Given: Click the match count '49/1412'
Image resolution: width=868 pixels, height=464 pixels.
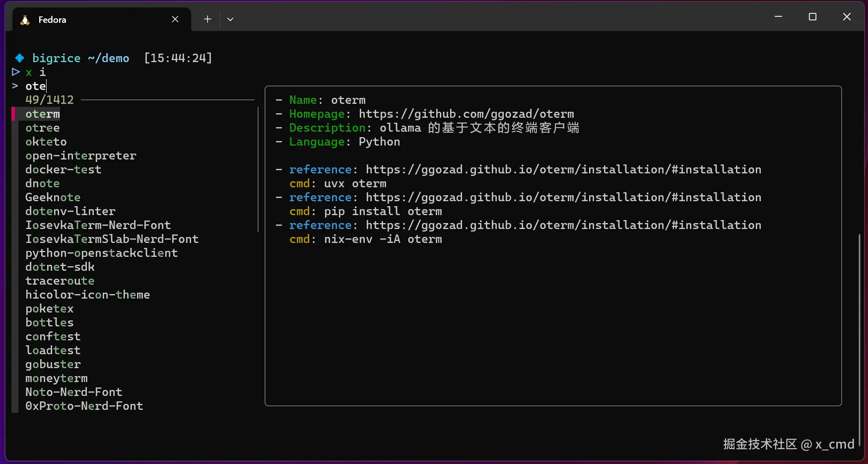Looking at the screenshot, I should [x=50, y=100].
